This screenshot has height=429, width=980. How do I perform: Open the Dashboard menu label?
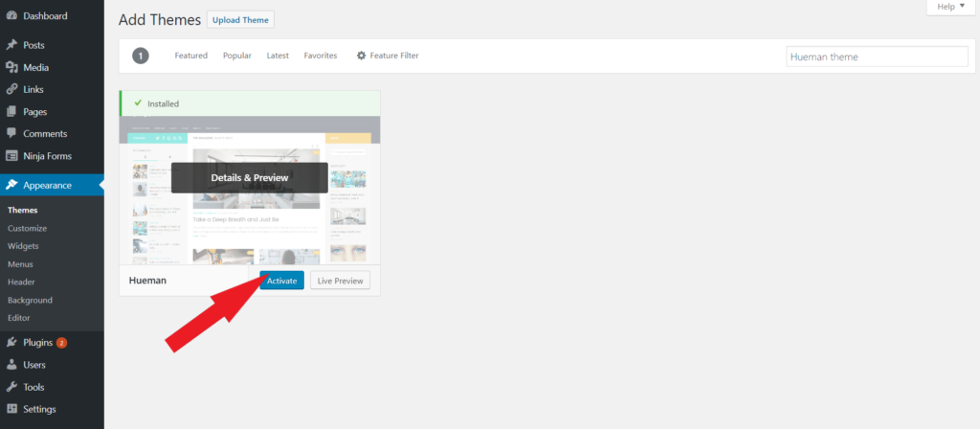coord(45,15)
